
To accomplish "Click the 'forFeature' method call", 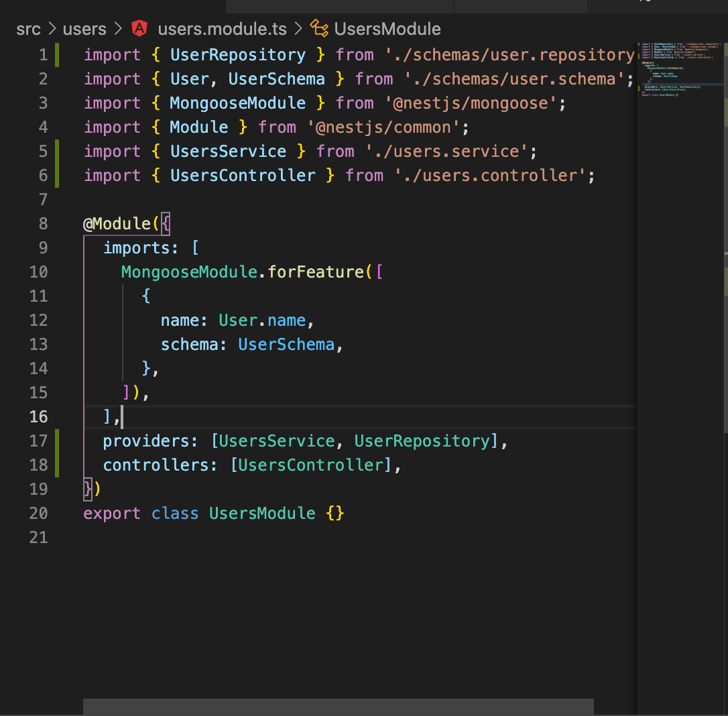I will [x=316, y=272].
